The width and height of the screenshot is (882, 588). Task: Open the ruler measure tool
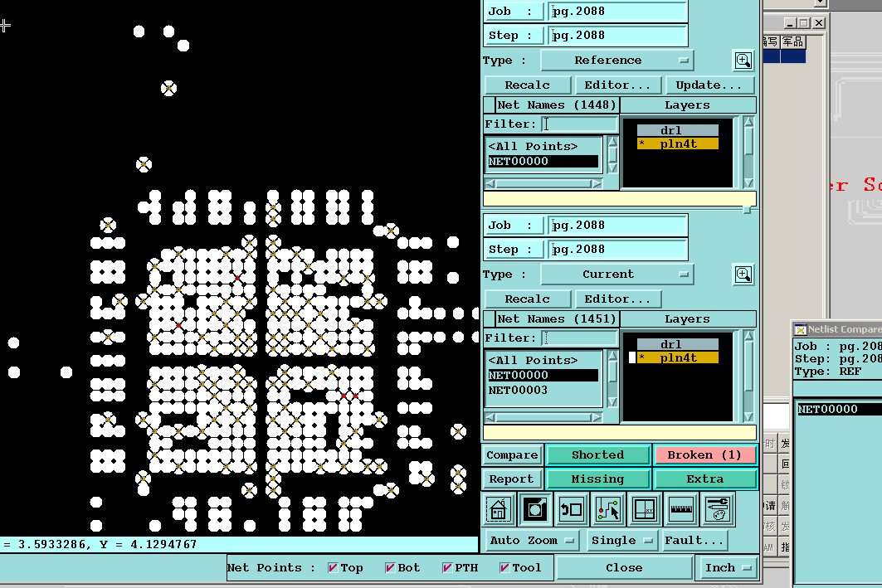tap(681, 509)
